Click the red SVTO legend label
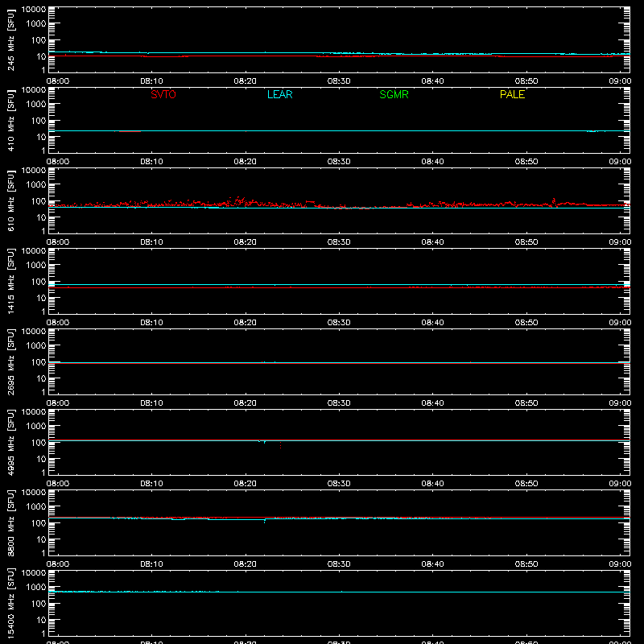Viewport: 644px width, 644px height. point(163,94)
